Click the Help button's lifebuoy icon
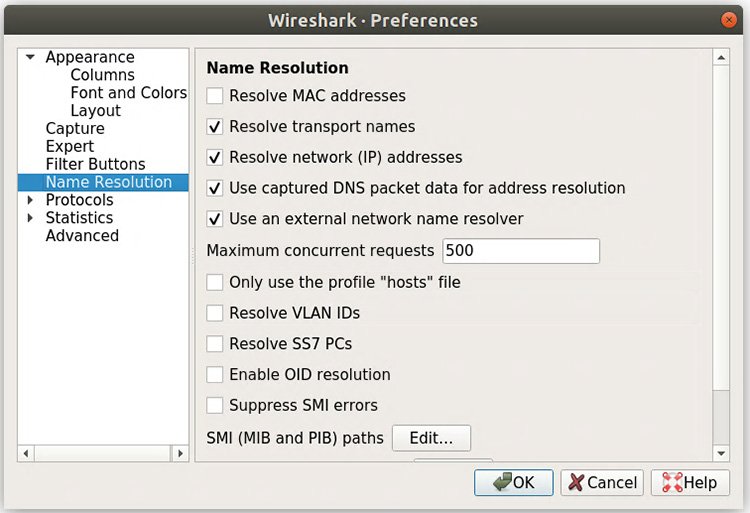This screenshot has width=750, height=513. [668, 482]
